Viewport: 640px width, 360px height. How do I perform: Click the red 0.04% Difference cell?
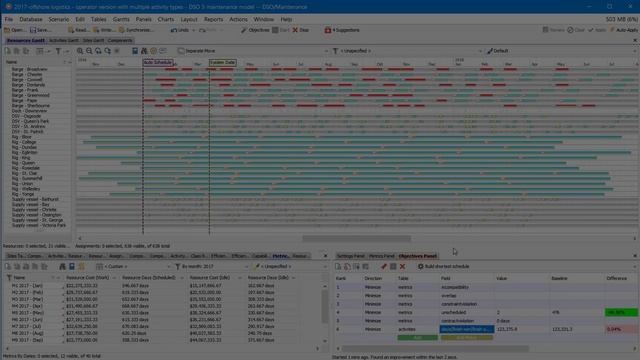click(621, 329)
